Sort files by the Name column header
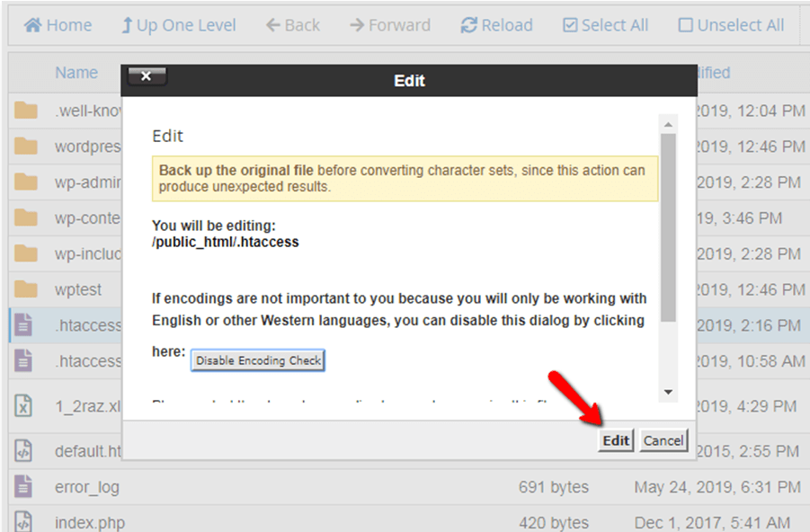The height and width of the screenshot is (532, 810). click(76, 72)
